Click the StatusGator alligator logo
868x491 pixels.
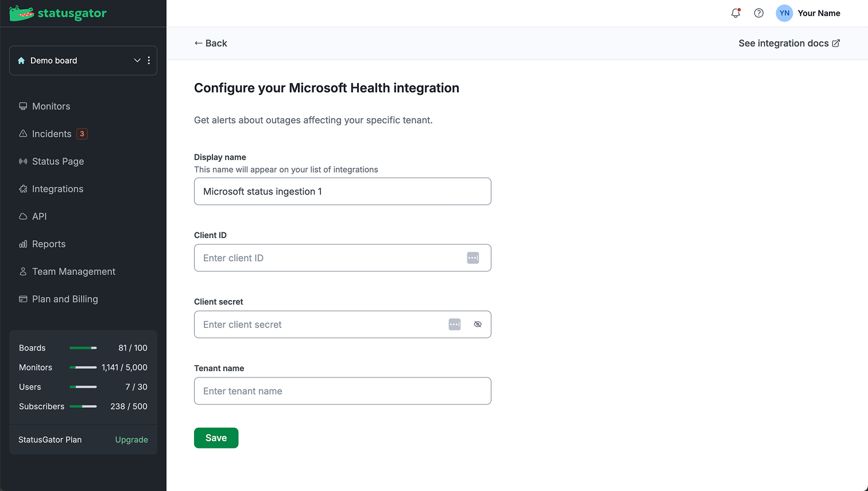[58, 13]
